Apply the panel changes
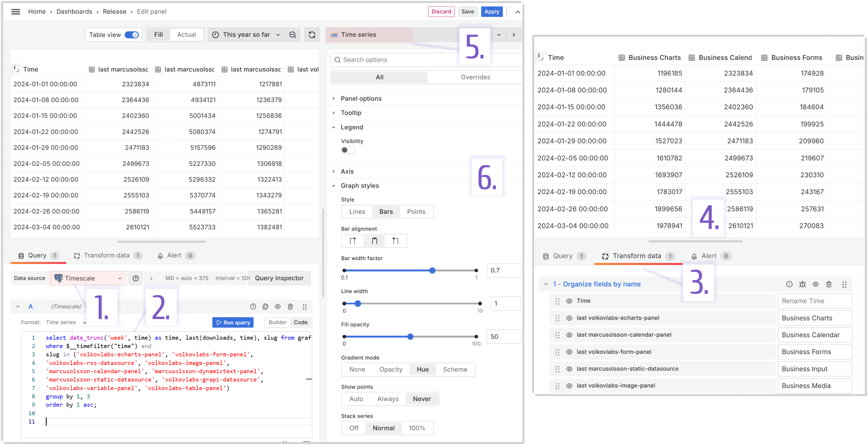Screen dimensions: 868x445 [492, 12]
